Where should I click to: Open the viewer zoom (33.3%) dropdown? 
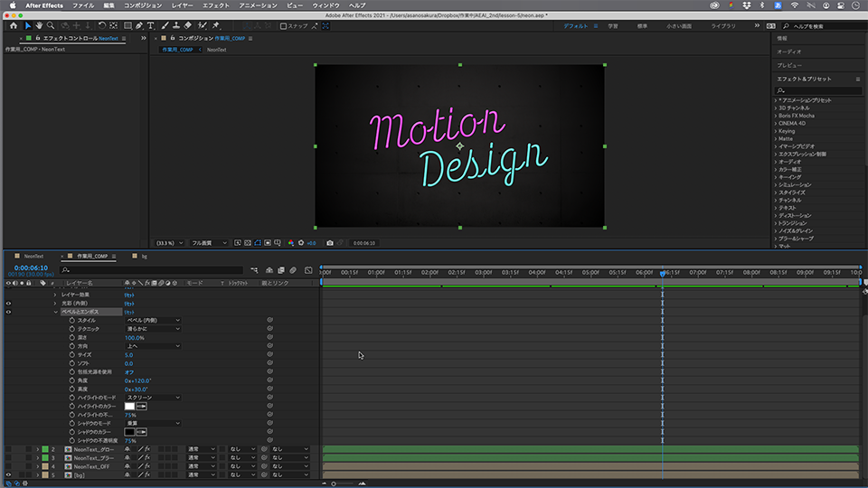coord(169,243)
